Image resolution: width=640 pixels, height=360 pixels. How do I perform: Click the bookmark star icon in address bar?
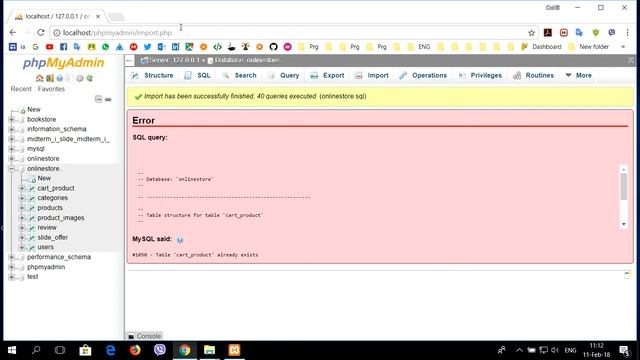tap(531, 33)
